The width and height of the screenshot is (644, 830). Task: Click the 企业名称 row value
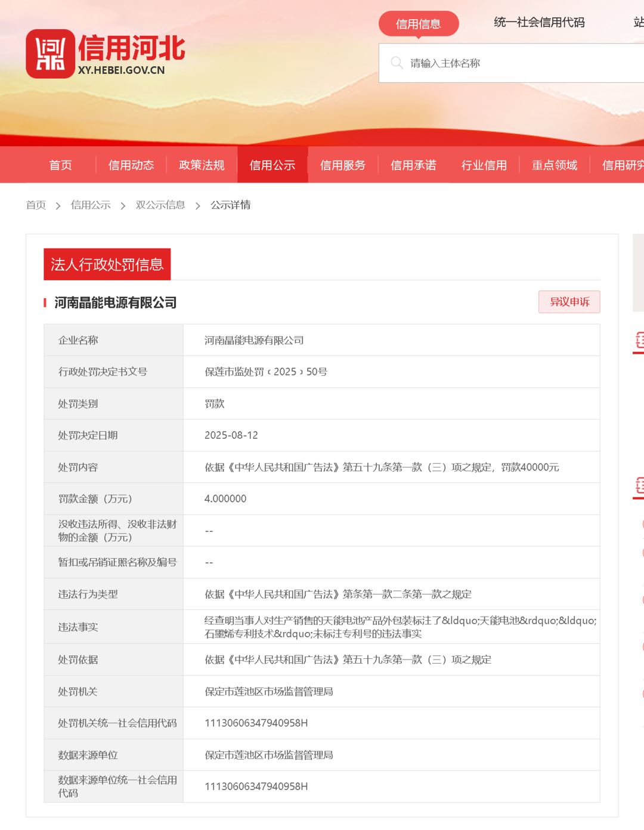click(x=254, y=340)
